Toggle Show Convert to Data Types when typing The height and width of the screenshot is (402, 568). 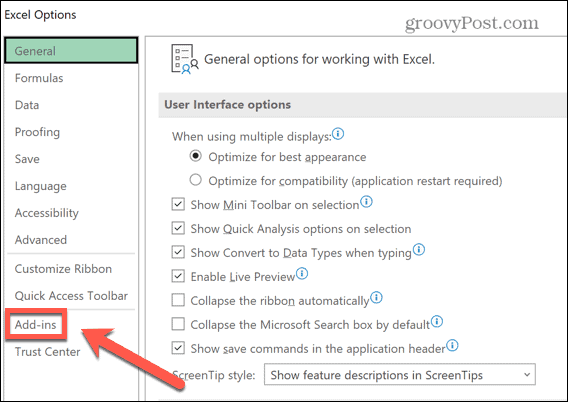[178, 252]
